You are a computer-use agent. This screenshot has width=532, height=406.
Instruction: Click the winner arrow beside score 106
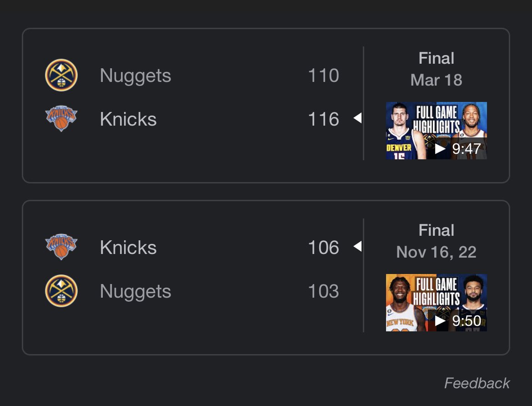pyautogui.click(x=357, y=247)
